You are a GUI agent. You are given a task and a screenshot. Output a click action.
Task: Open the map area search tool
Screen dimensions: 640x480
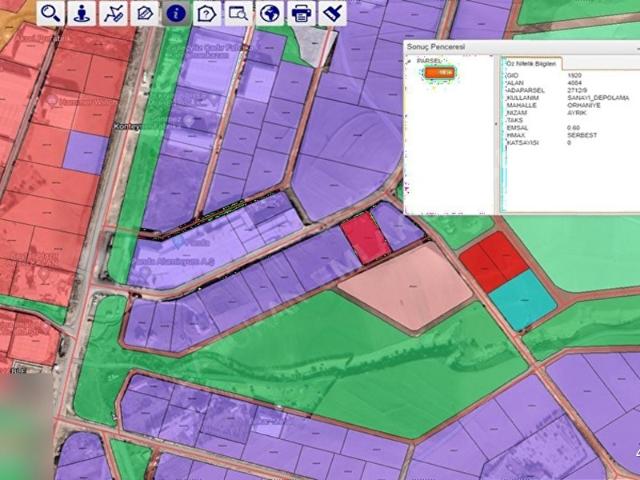point(238,13)
